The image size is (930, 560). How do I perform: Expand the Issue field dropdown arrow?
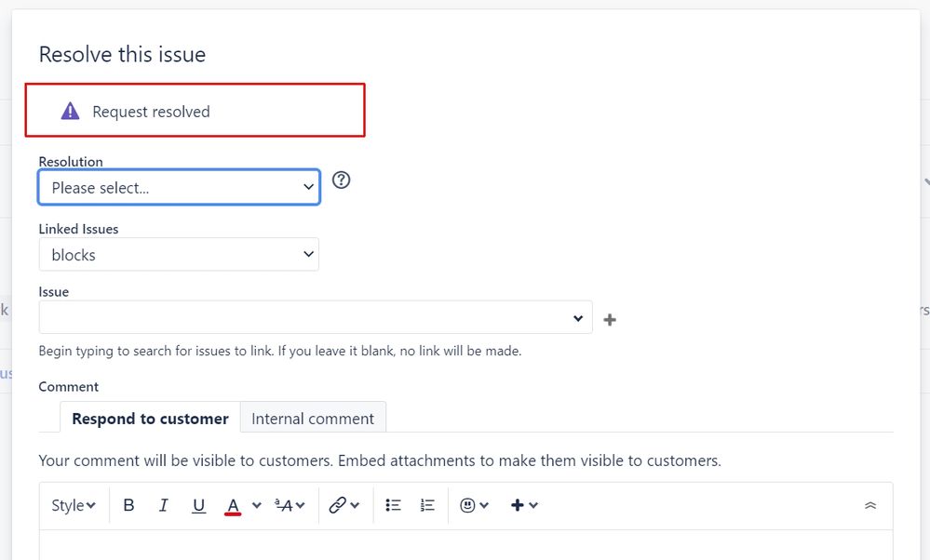pos(578,318)
